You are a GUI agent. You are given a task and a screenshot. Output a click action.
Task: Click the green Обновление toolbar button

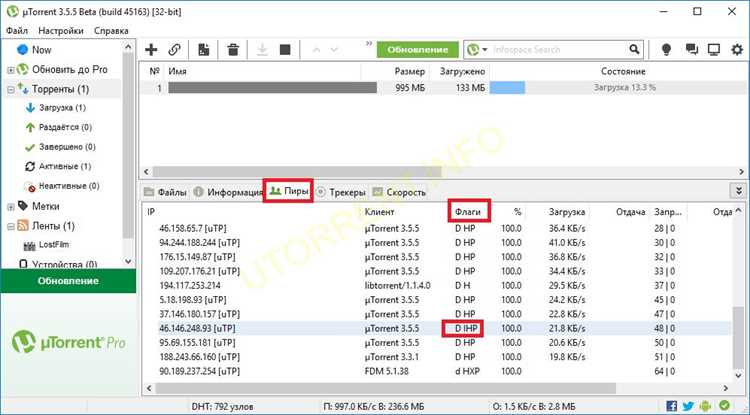(x=418, y=50)
